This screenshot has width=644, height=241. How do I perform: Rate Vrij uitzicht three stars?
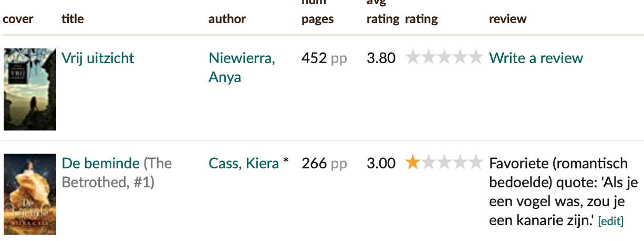point(444,57)
